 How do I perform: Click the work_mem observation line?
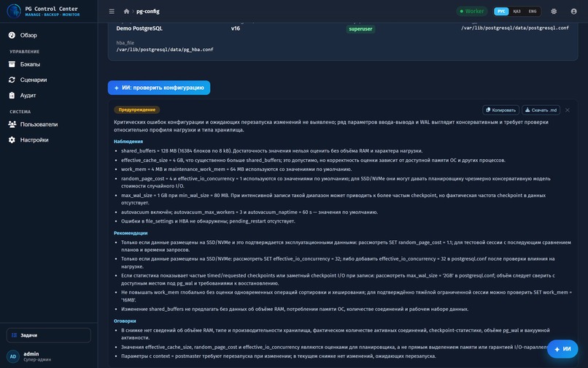tap(236, 169)
